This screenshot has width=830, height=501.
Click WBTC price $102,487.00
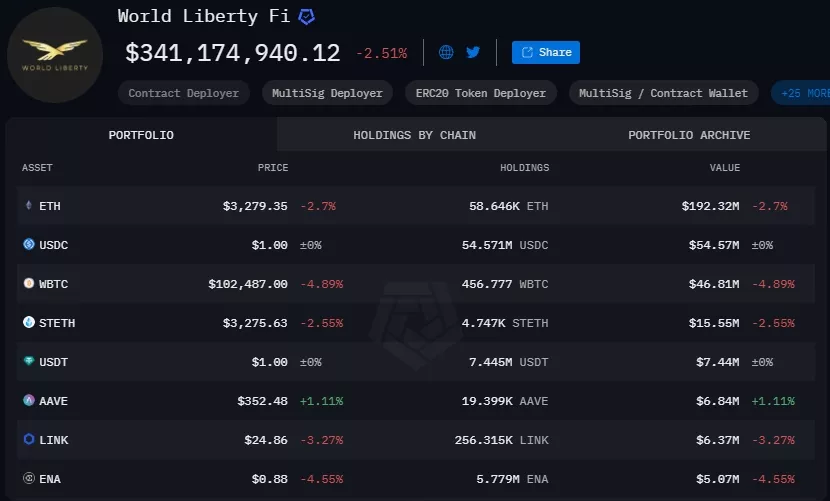pos(248,284)
